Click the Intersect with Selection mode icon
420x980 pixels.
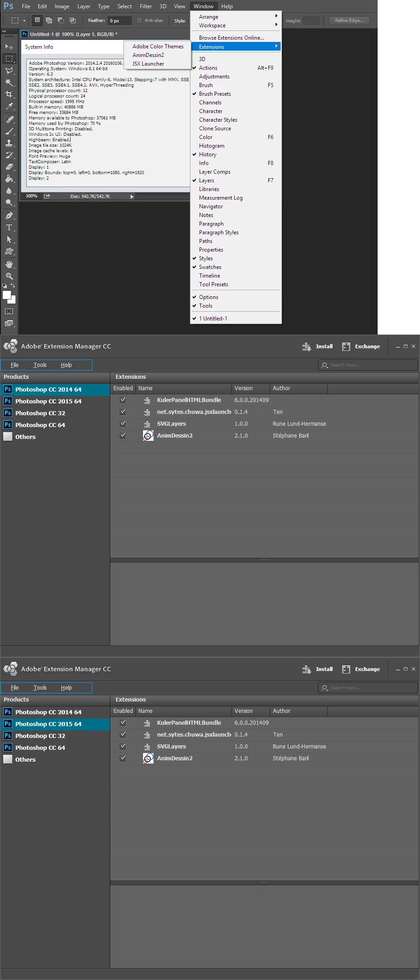click(72, 20)
